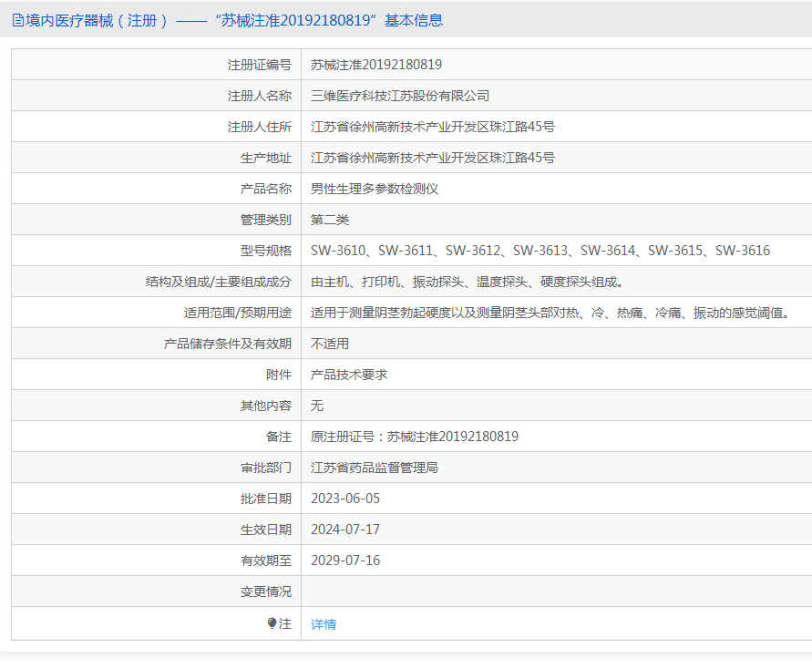Select 原注册证号：苏械注准20192180819 remark
The image size is (812, 669).
click(415, 437)
